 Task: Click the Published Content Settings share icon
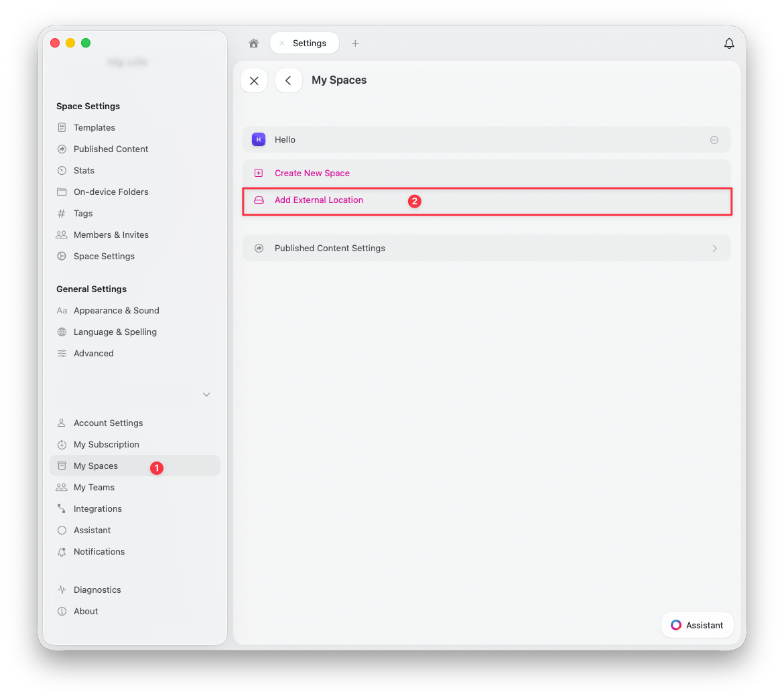[259, 249]
